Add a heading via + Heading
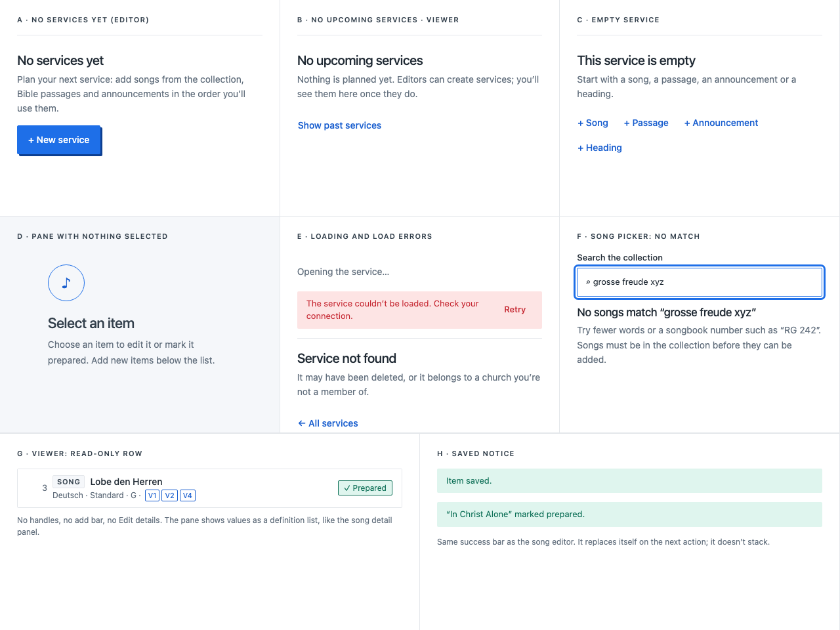Viewport: 840px width, 630px height. click(599, 148)
